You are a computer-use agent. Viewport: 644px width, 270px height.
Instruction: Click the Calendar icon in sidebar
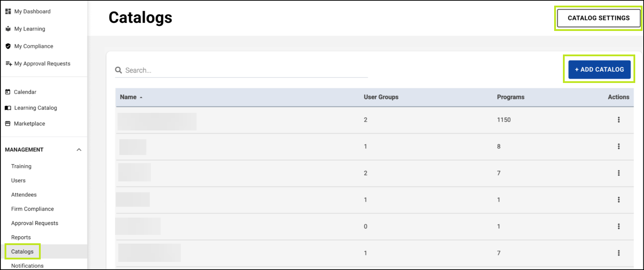pyautogui.click(x=8, y=92)
